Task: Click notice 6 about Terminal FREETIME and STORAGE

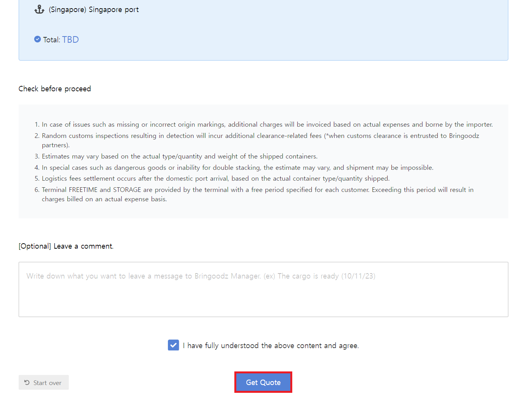Action: 257,190
